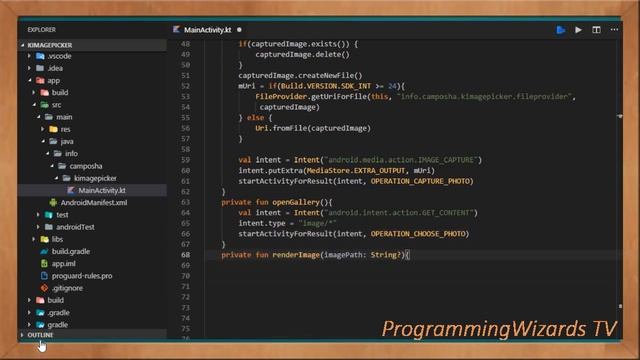Expand the app build folder arrow
Viewport: 640px width, 360px height.
[33, 93]
